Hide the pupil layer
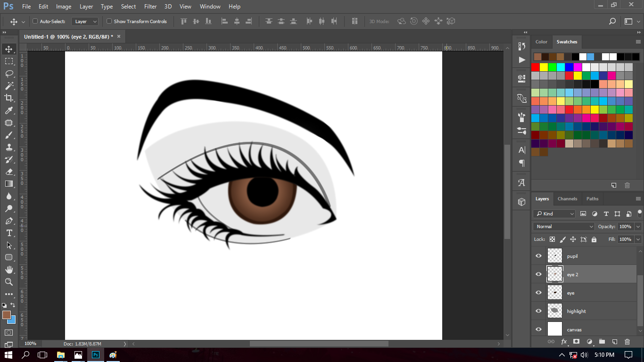This screenshot has width=644, height=362. 538,256
